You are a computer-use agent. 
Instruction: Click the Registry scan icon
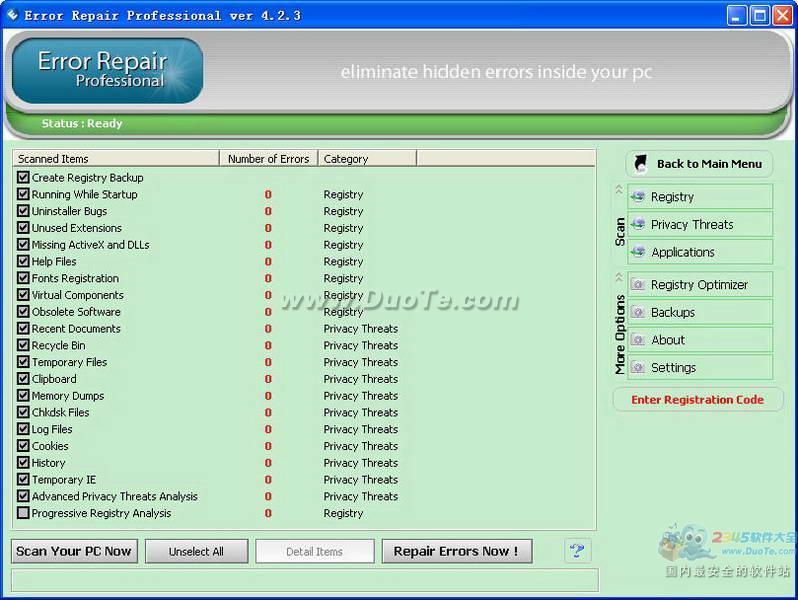point(638,196)
